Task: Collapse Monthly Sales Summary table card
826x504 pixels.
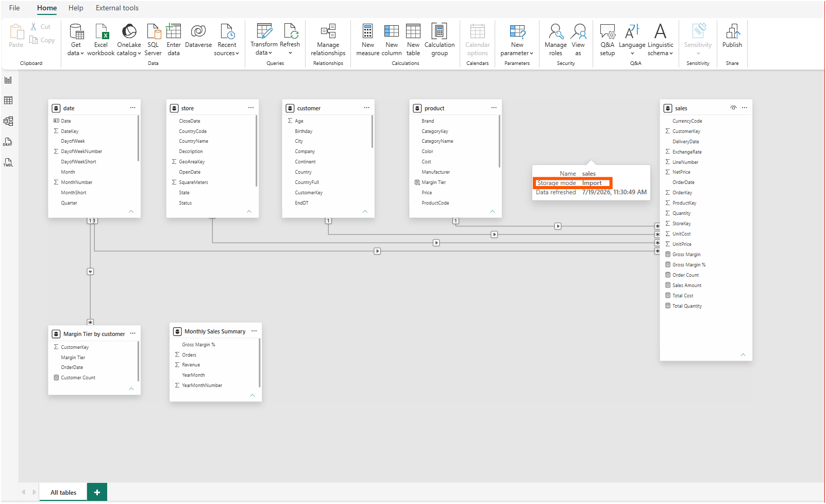Action: point(252,395)
